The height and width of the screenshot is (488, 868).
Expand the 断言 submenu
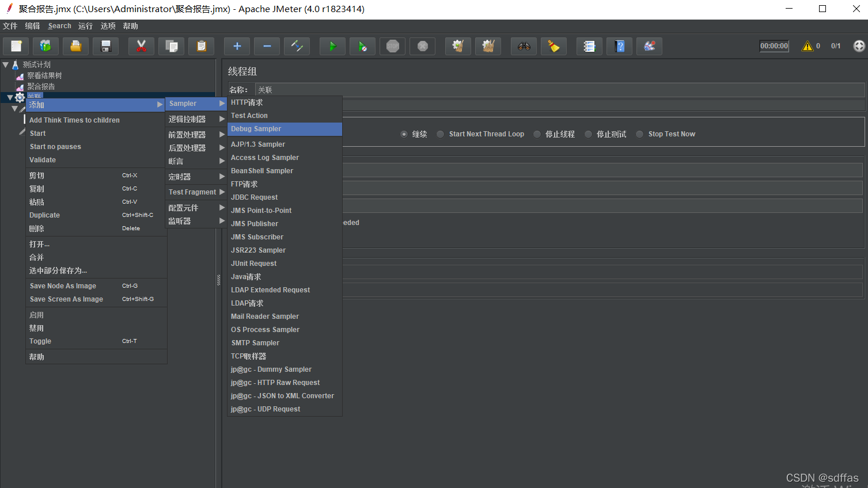(196, 161)
